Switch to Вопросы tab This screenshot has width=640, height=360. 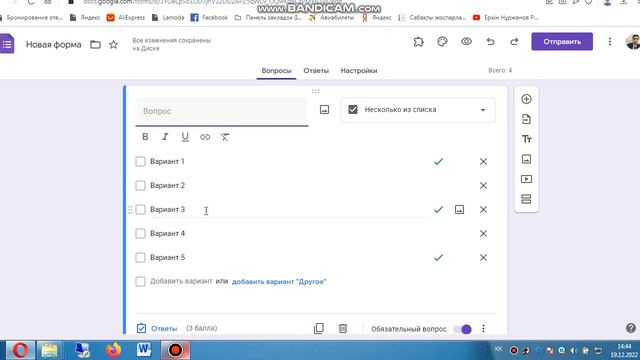tap(276, 71)
